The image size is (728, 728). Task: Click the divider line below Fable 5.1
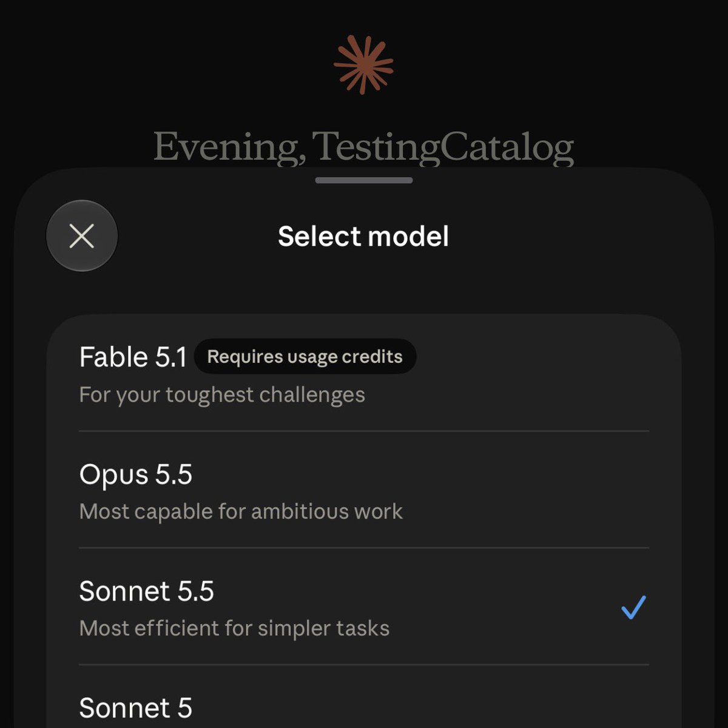(x=364, y=431)
